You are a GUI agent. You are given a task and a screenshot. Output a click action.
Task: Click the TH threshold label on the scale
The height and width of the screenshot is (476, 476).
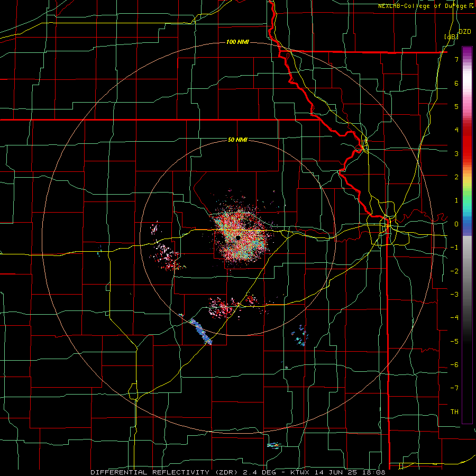click(x=454, y=412)
